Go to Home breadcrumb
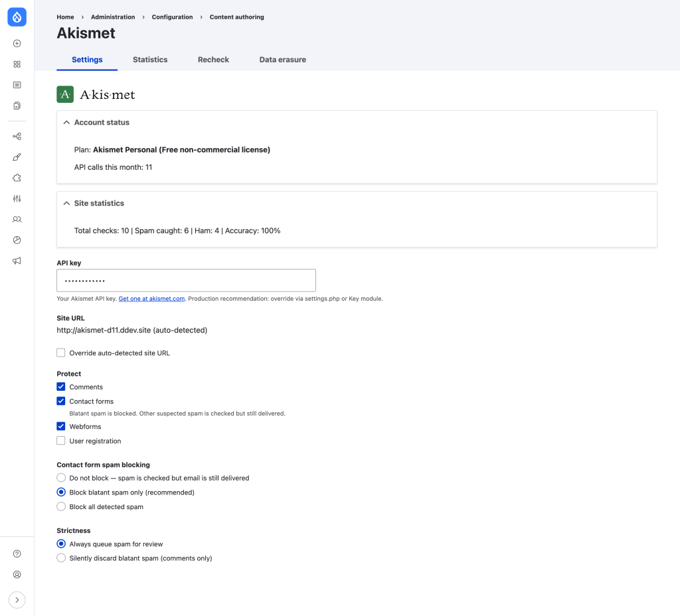Viewport: 680px width, 616px height. pos(66,17)
